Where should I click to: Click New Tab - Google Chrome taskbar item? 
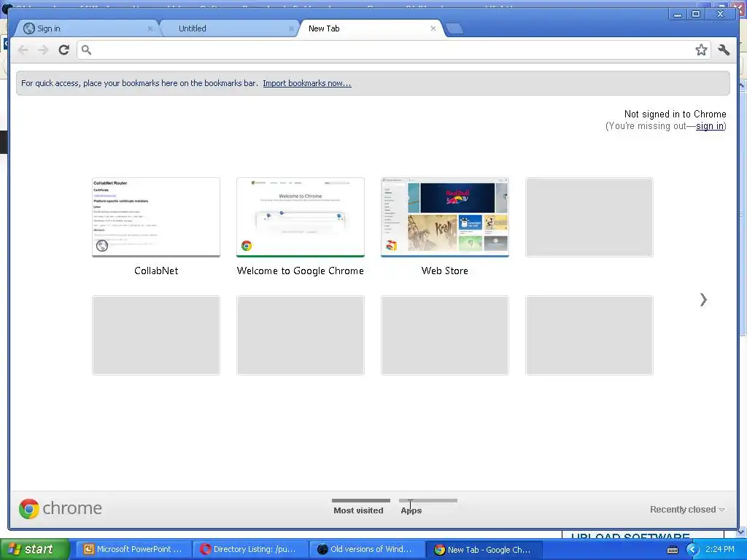(484, 550)
